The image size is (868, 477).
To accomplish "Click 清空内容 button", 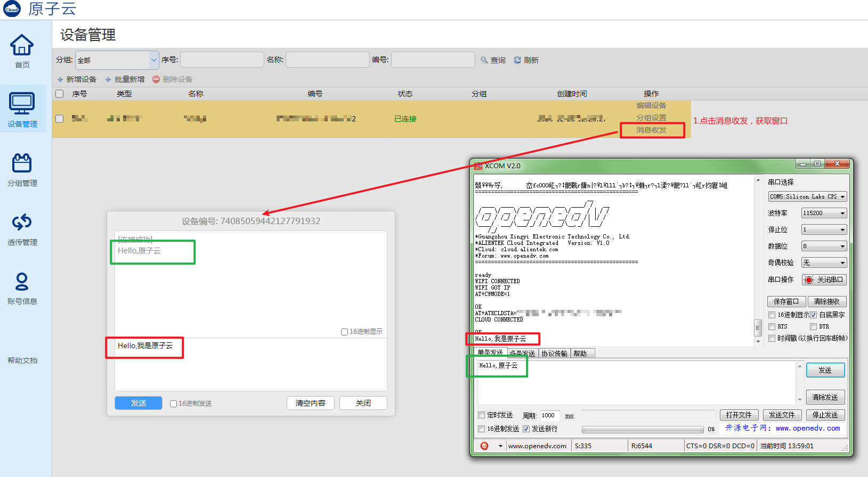I will (x=311, y=403).
